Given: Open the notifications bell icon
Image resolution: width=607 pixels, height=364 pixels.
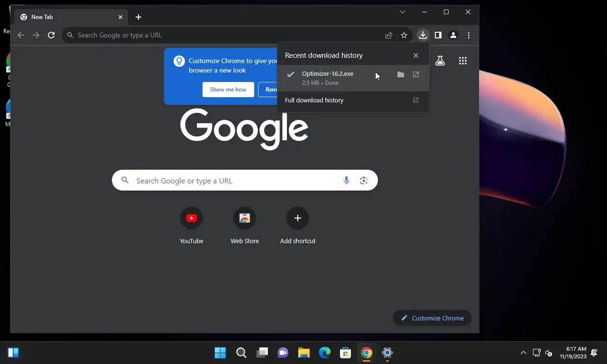Looking at the screenshot, I should click(x=594, y=353).
